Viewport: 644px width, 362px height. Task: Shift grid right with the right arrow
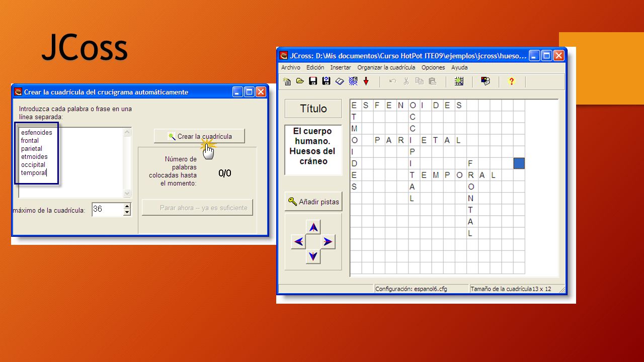pos(328,242)
